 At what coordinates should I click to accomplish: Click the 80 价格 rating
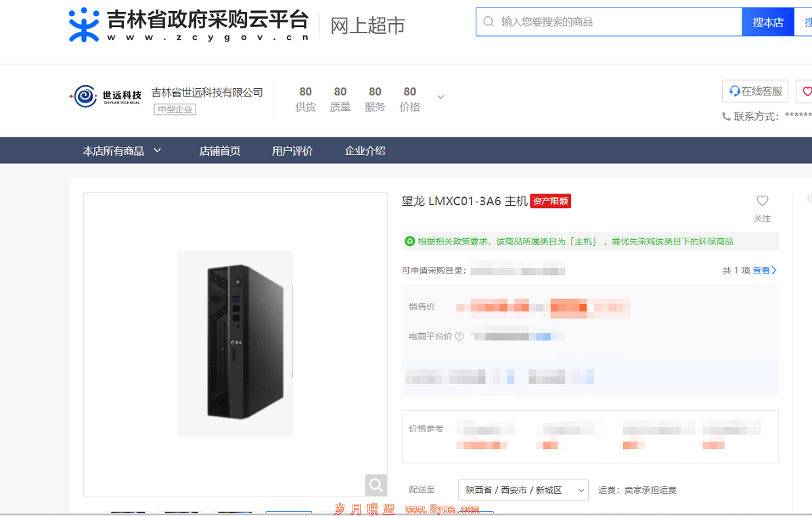click(410, 99)
